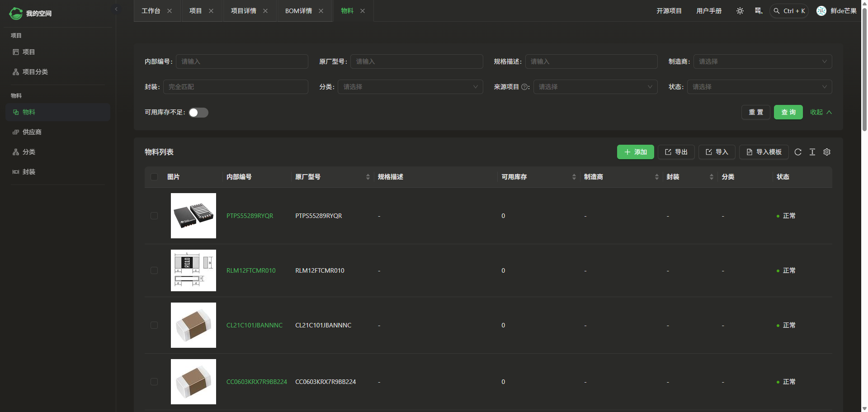
Task: Select the checkbox for PTPS55289RYQR row
Action: (x=154, y=216)
